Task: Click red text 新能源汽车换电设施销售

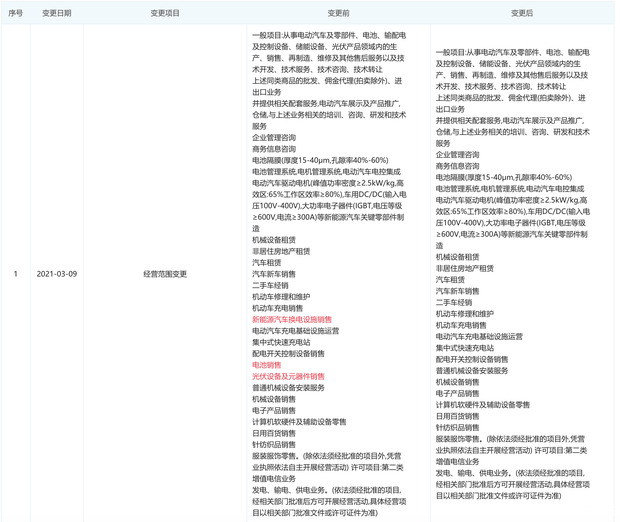Action: coord(292,320)
